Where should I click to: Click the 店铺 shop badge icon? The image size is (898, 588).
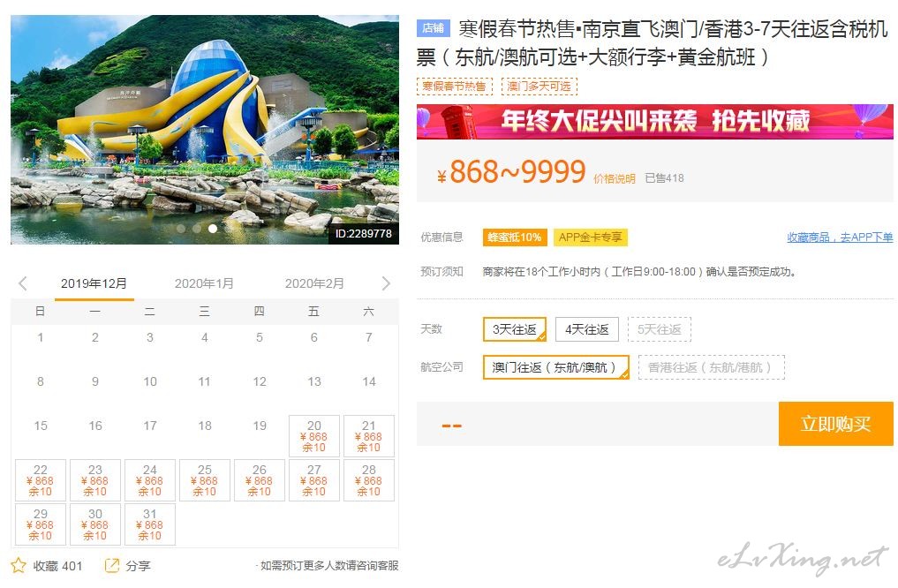point(434,28)
